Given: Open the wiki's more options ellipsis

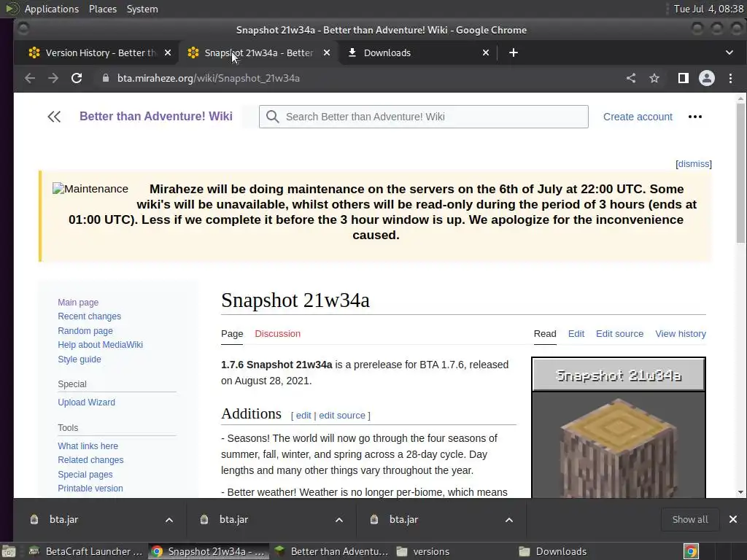Looking at the screenshot, I should (695, 117).
